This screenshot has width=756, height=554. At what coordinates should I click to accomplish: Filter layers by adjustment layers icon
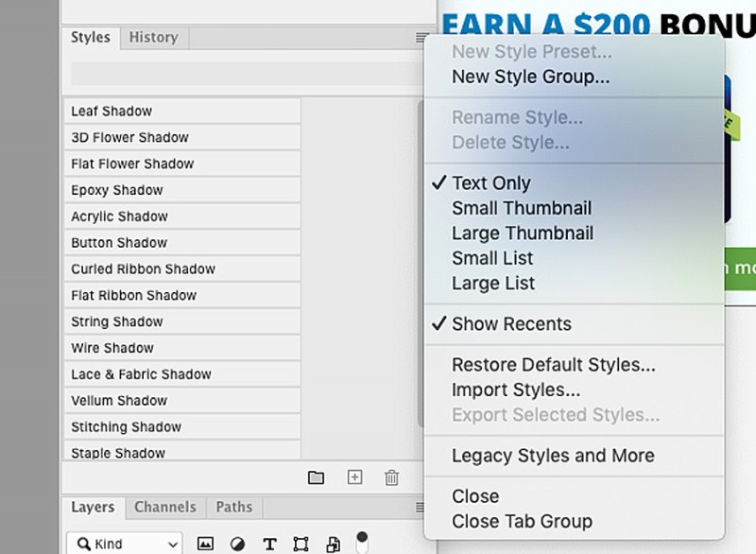237,544
